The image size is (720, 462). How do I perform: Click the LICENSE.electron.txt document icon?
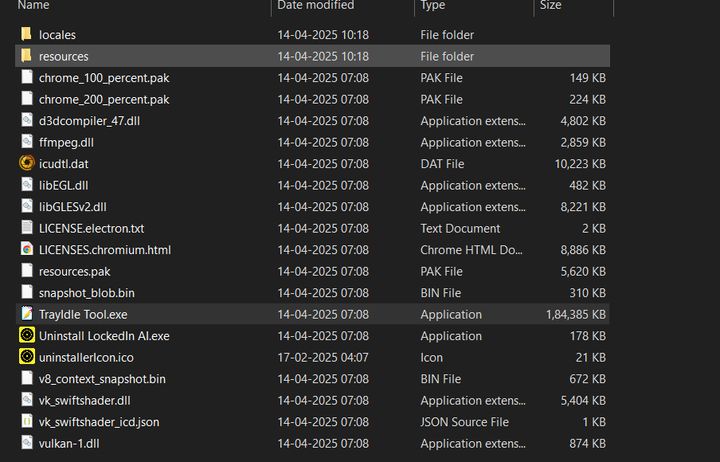27,228
